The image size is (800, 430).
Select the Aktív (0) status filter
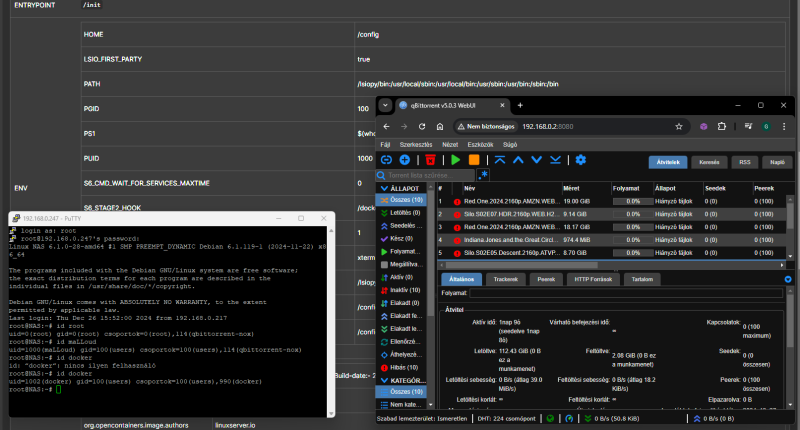401,277
